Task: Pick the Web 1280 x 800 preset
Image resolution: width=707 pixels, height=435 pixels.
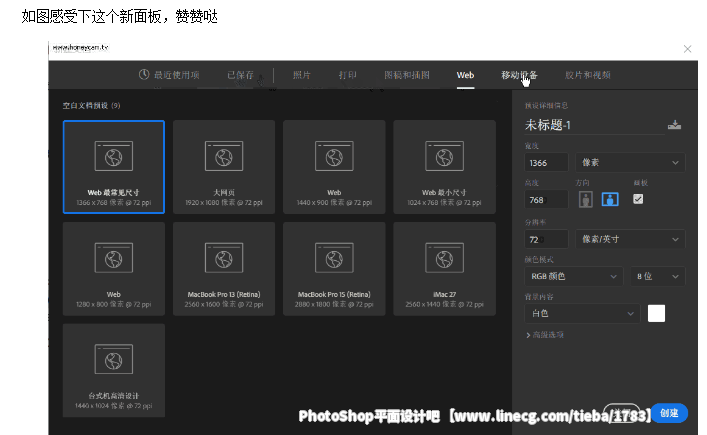Action: coord(114,269)
